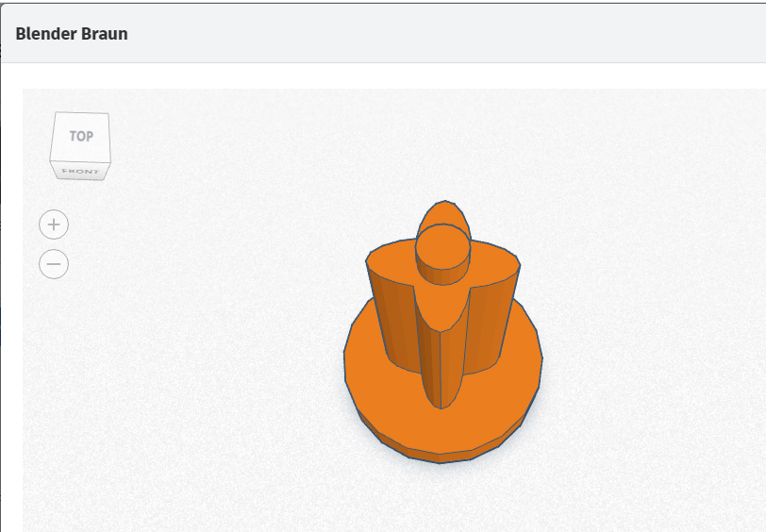The width and height of the screenshot is (766, 532).
Task: Select the FRONT face of view cube
Action: [80, 171]
